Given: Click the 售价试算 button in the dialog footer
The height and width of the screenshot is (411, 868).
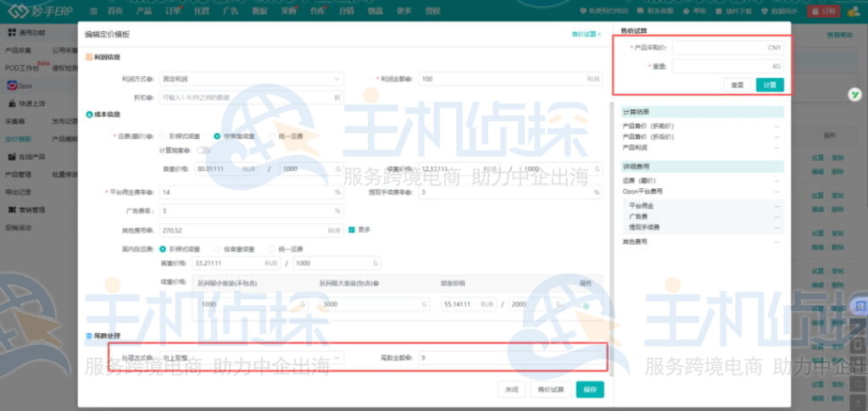Looking at the screenshot, I should (x=551, y=390).
